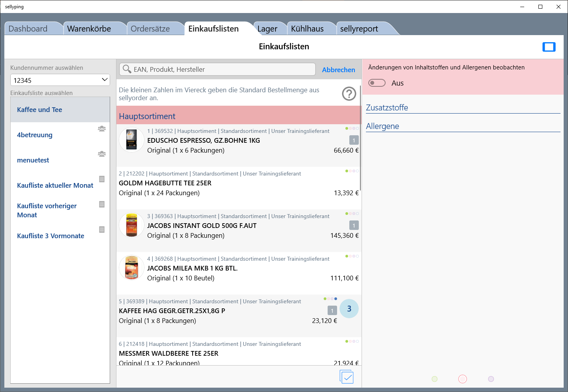Click list icon next to Kaufliste 3 Vormonate

[102, 230]
